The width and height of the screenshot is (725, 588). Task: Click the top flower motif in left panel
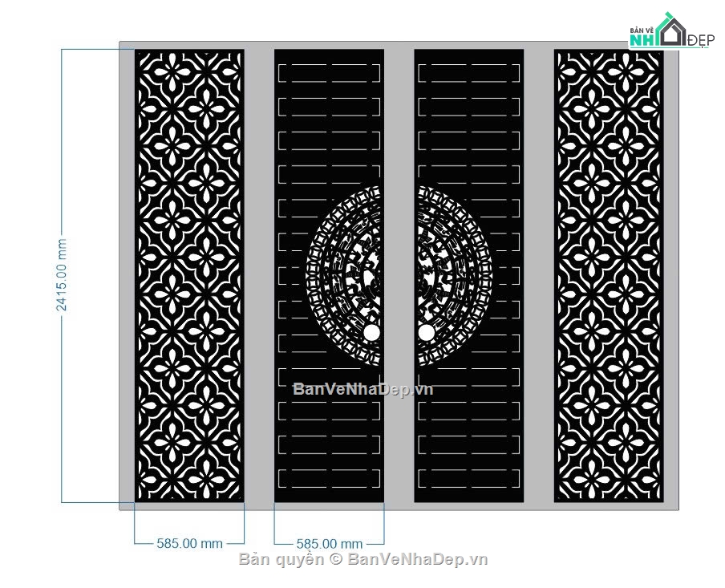171,72
